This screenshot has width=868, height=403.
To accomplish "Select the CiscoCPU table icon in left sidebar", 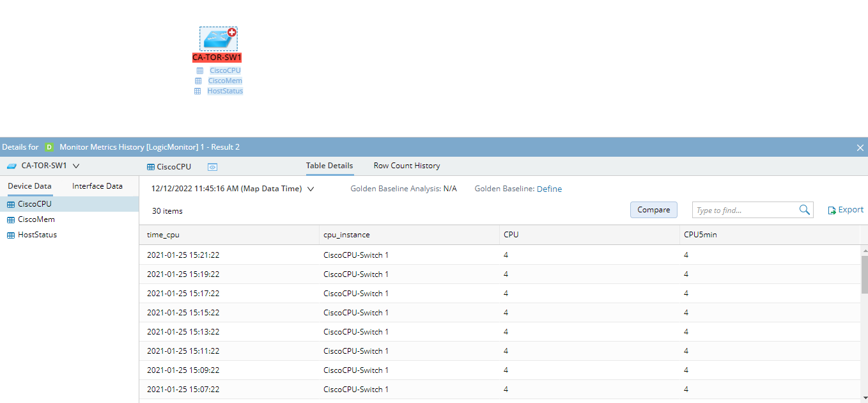I will pyautogui.click(x=10, y=203).
